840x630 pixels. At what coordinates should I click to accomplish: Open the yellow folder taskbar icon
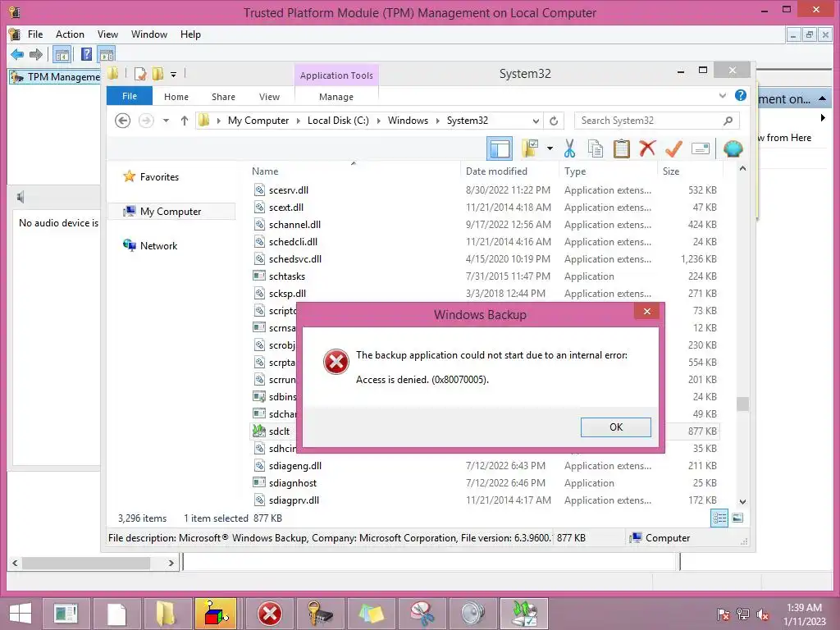point(166,614)
